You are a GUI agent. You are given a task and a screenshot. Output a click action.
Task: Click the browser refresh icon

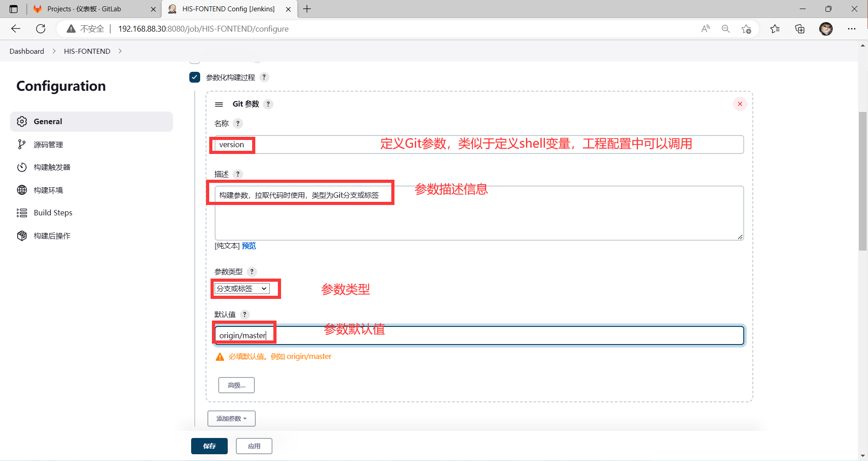pos(41,29)
